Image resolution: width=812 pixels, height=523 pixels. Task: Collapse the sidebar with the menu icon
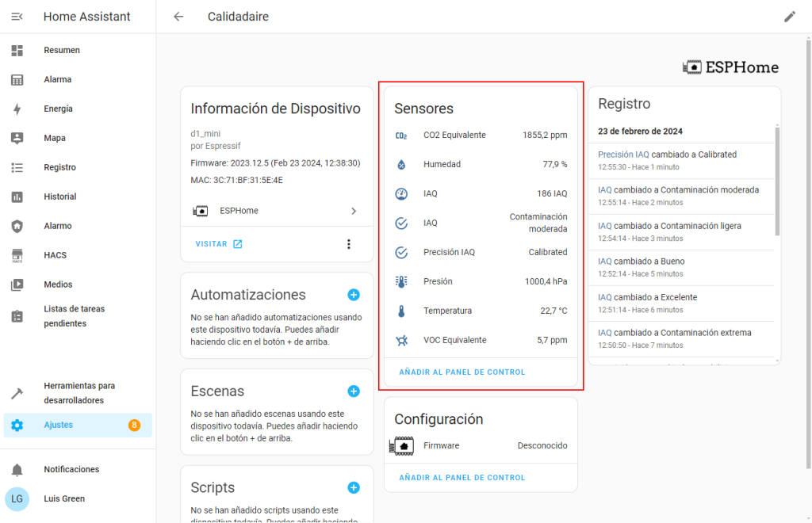[x=17, y=17]
